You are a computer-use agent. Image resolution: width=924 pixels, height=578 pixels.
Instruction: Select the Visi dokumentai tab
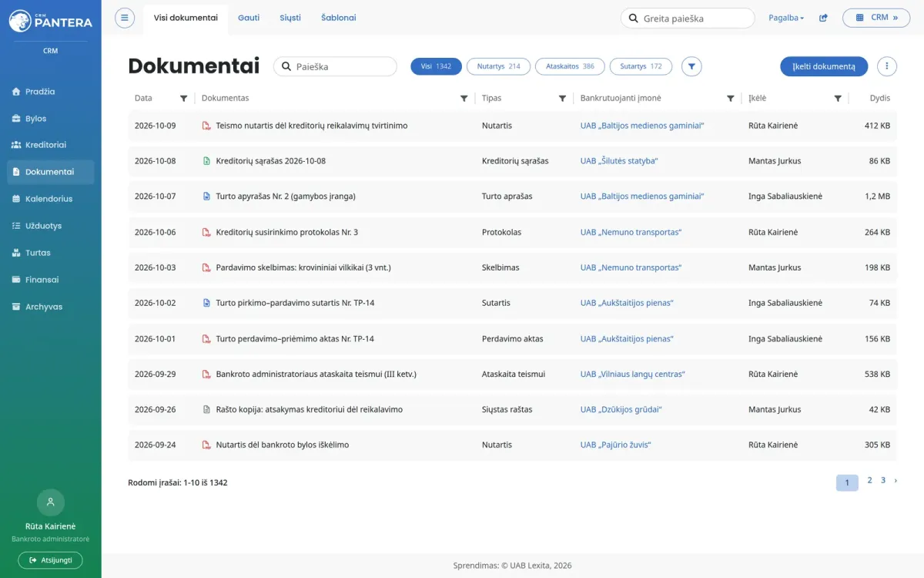[186, 18]
